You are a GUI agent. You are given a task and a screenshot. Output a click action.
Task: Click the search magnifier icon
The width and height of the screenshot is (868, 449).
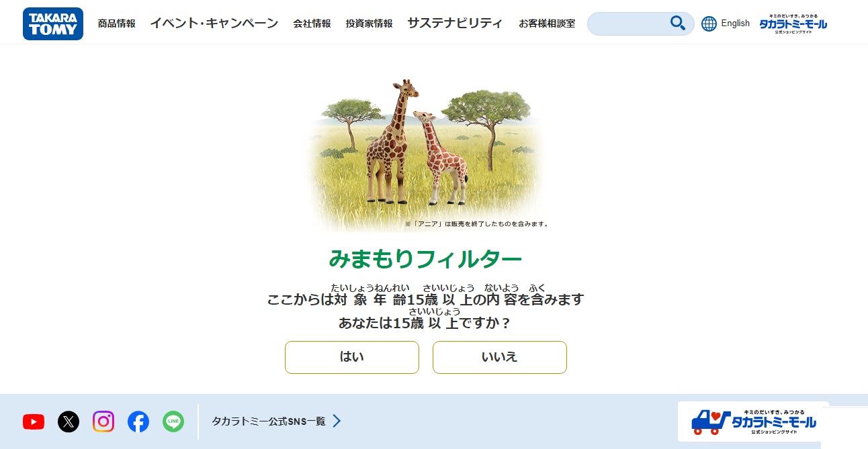tap(678, 23)
